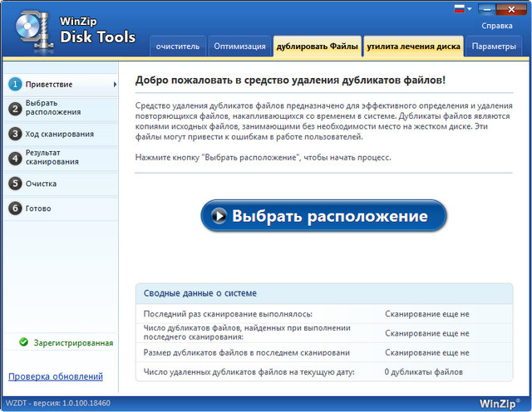Click step 4 circle icon for Результат сканирования
532x412 pixels.
15,159
